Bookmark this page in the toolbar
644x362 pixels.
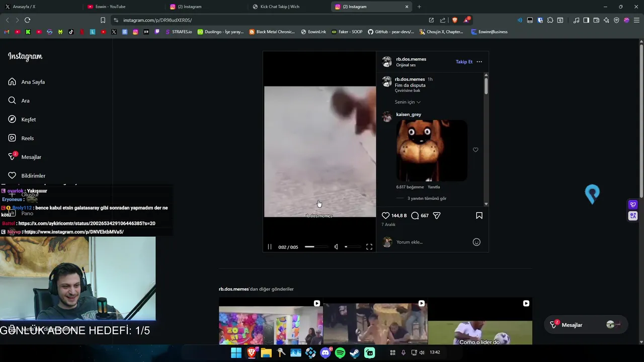click(x=103, y=20)
